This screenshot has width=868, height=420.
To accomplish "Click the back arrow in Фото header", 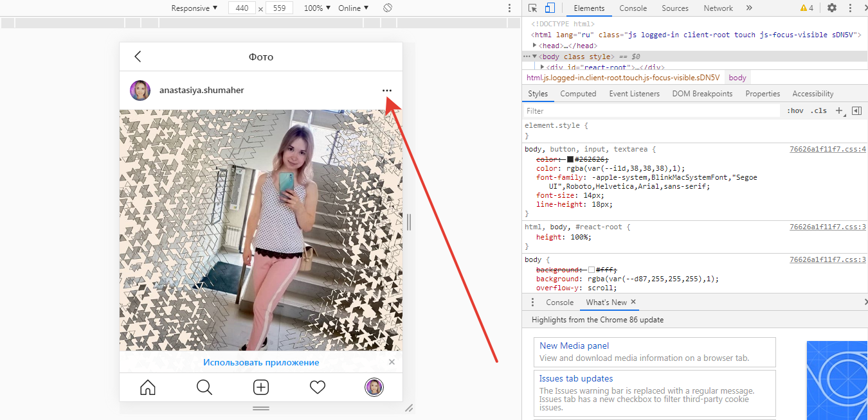I will [x=138, y=57].
